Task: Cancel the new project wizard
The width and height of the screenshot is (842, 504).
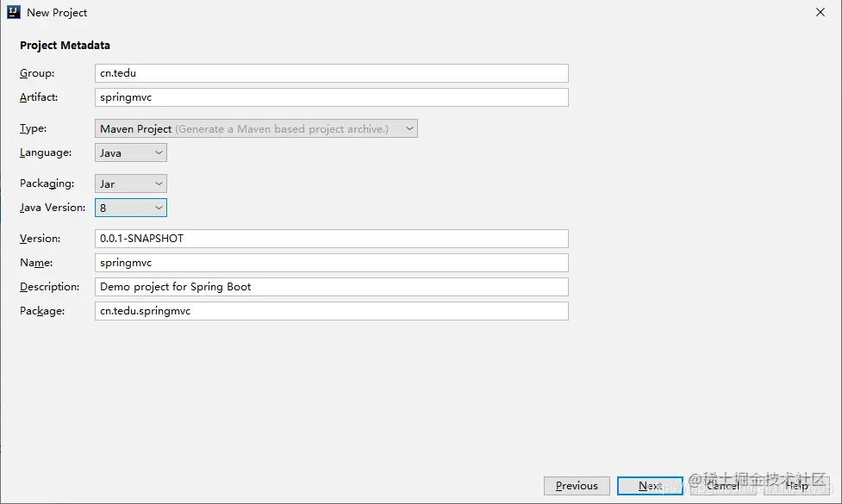Action: pyautogui.click(x=723, y=486)
